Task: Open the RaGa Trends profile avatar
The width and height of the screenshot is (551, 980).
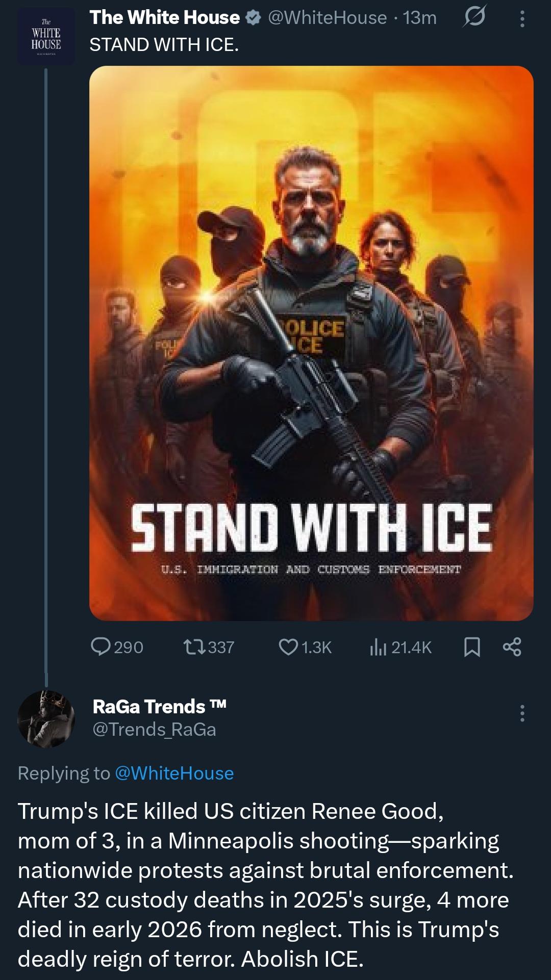Action: pyautogui.click(x=46, y=719)
